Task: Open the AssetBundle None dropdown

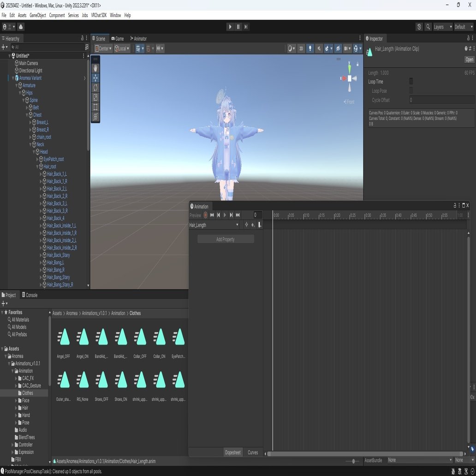Action: tap(420, 460)
